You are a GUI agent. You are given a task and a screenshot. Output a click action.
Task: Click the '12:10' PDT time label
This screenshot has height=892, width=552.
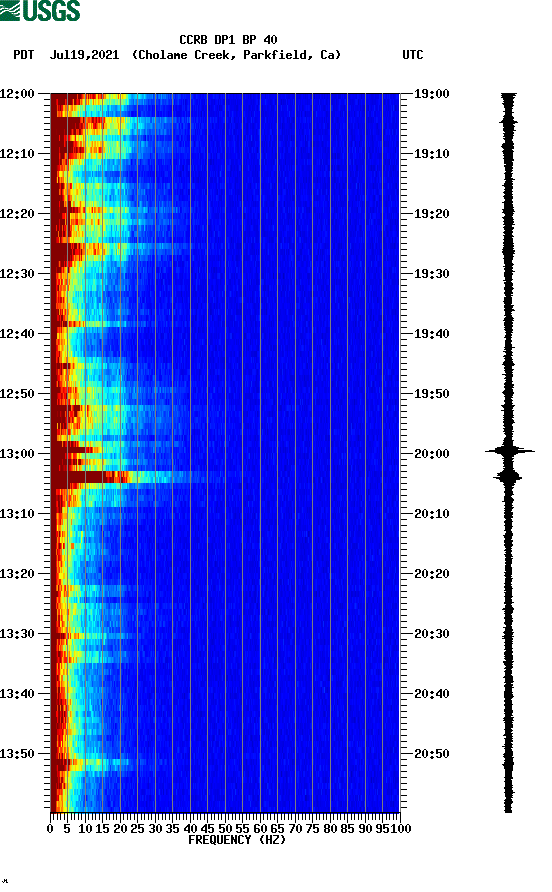click(x=18, y=154)
